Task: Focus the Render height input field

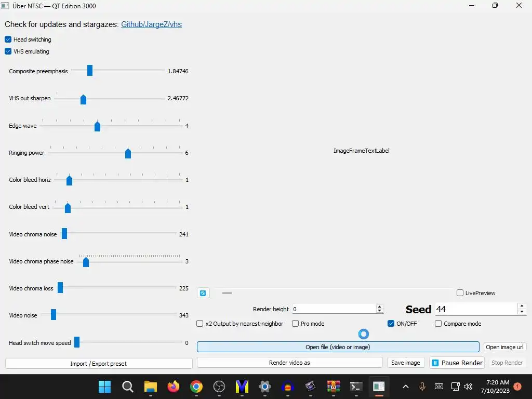Action: pos(334,309)
